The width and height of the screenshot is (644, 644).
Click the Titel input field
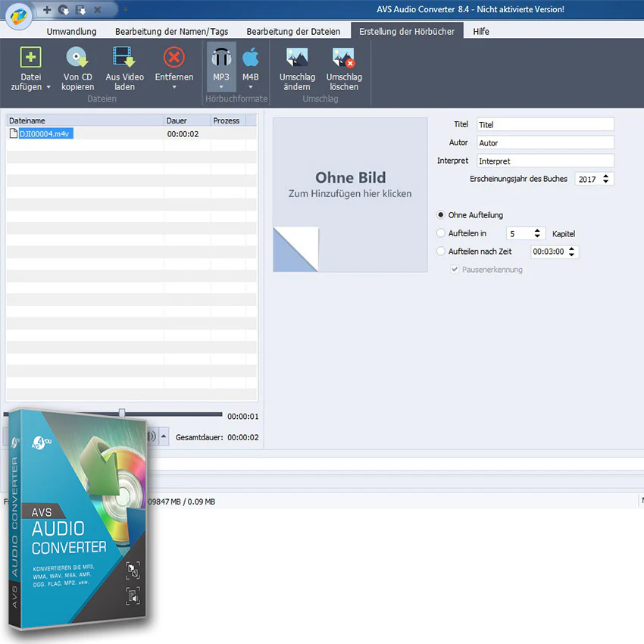tap(545, 124)
